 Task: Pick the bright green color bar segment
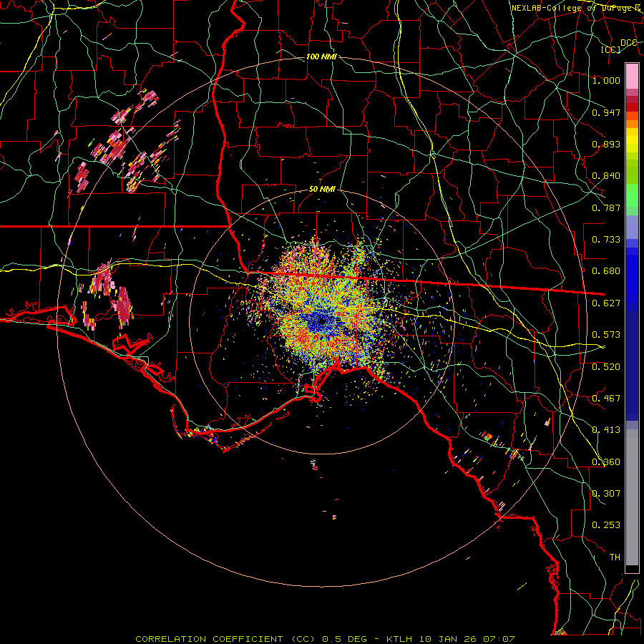coord(632,195)
